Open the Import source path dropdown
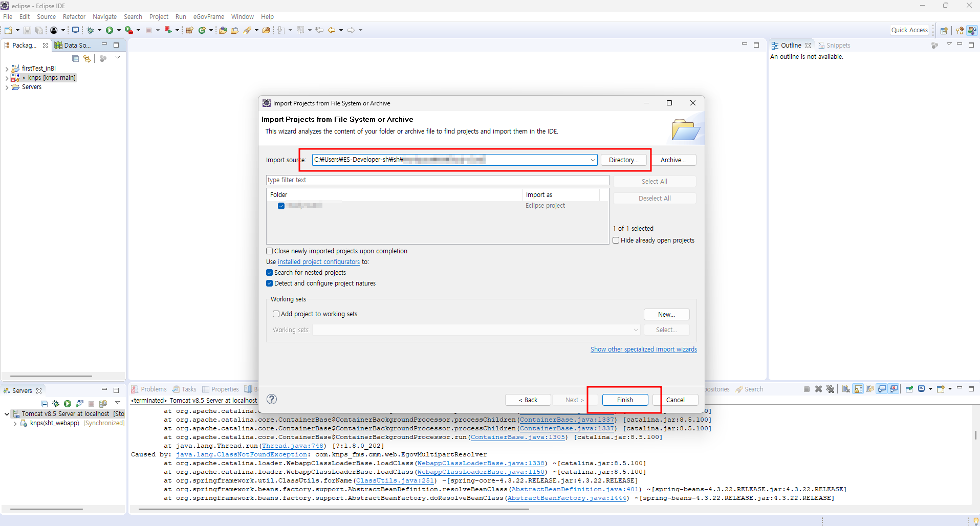Viewport: 980px width, 526px height. click(593, 160)
